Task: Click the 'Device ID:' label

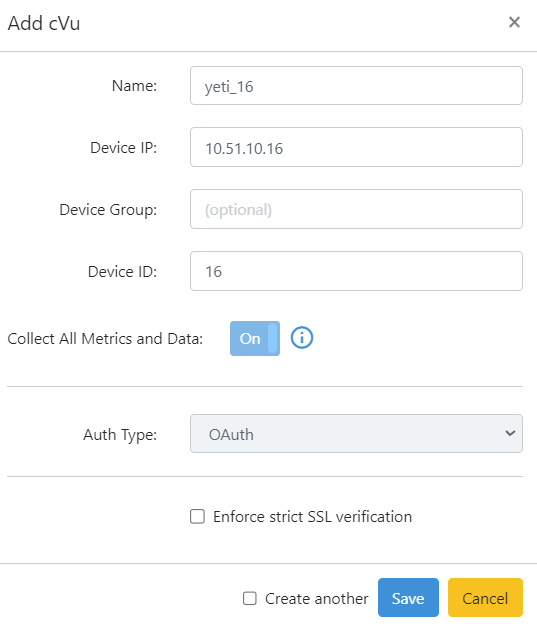Action: click(122, 272)
